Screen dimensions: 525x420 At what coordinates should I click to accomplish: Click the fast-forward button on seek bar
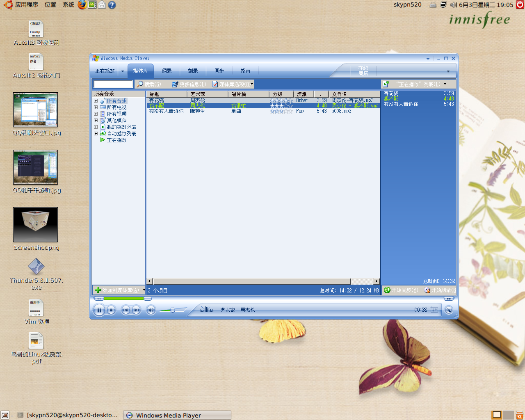[449, 299]
